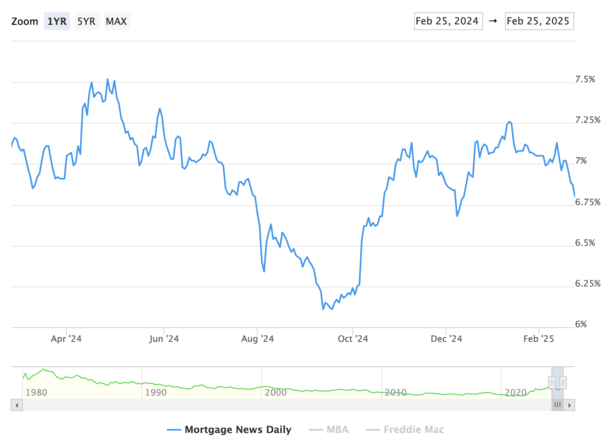
Task: Show the Freddie Mac legend series
Action: [405, 430]
